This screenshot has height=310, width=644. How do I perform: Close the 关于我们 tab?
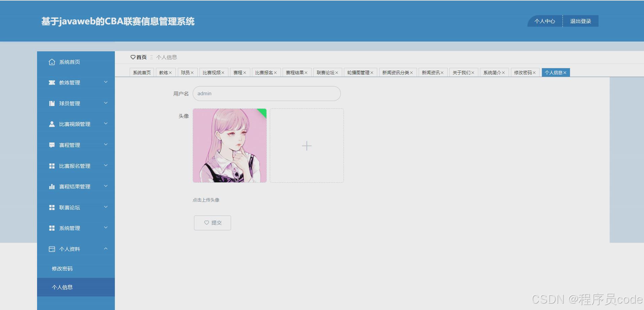pos(473,73)
